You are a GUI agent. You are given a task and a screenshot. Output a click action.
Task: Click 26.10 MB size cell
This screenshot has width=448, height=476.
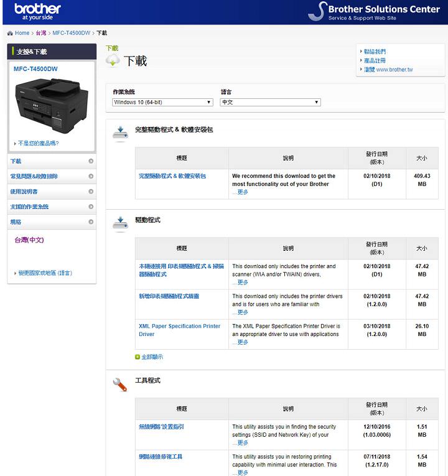pos(422,334)
